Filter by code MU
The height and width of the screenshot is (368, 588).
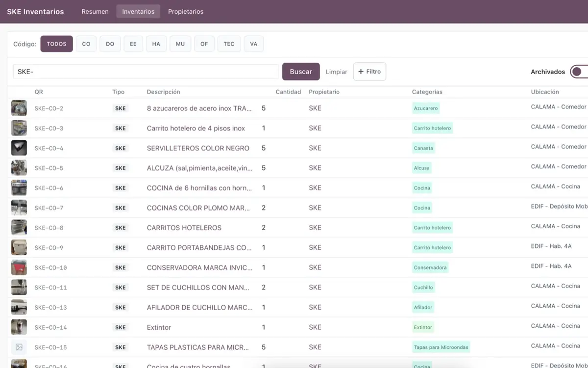pos(180,44)
